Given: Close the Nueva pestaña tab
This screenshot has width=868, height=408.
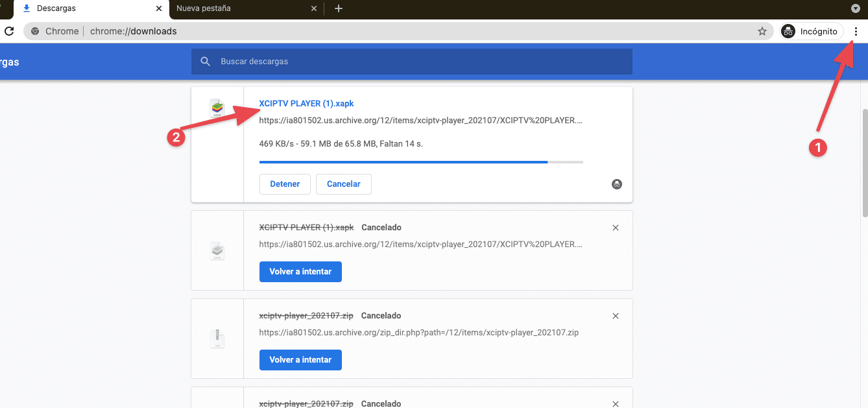Looking at the screenshot, I should tap(314, 8).
